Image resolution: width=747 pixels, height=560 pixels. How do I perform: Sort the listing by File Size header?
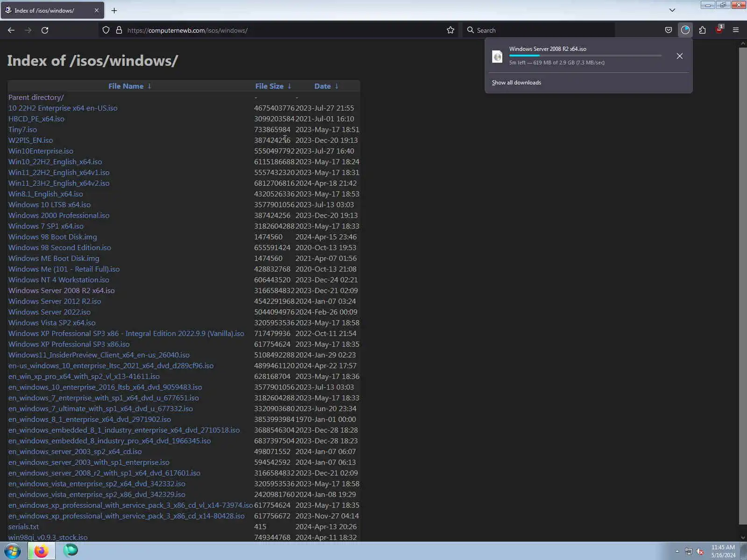(x=269, y=86)
